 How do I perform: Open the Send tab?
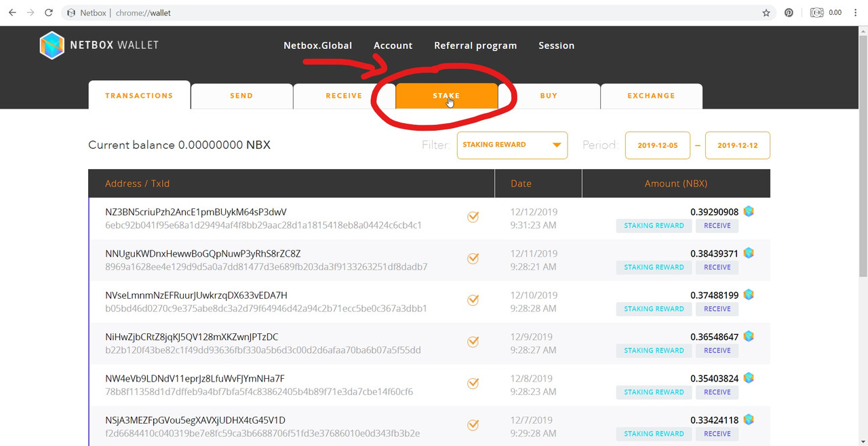click(241, 96)
